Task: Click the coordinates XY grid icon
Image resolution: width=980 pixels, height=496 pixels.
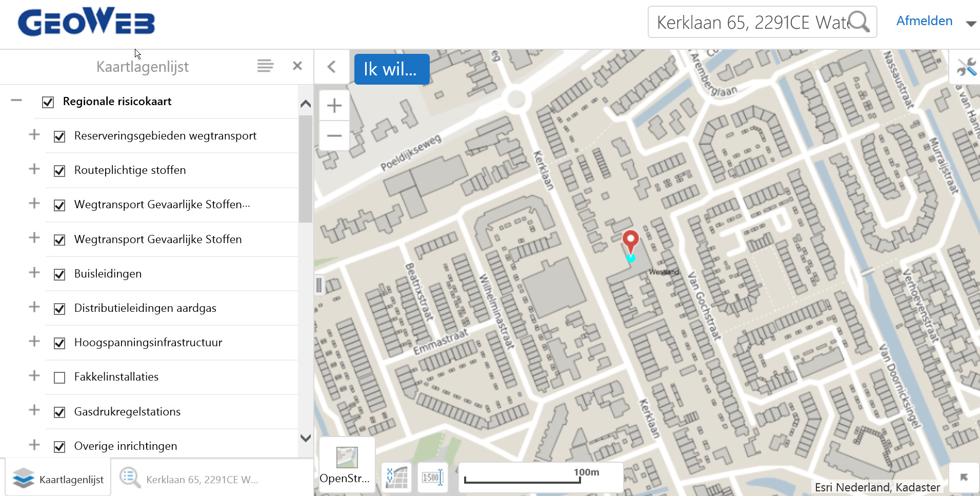Action: click(396, 478)
